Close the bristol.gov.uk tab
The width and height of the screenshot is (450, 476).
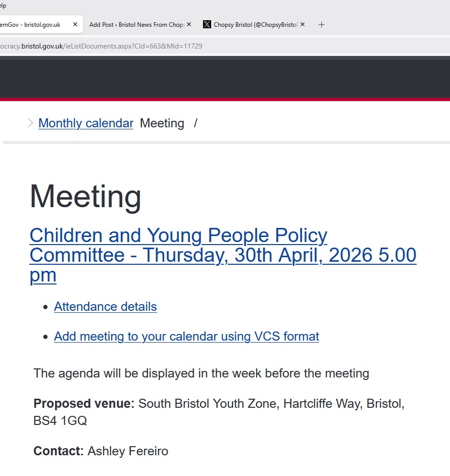tap(75, 24)
